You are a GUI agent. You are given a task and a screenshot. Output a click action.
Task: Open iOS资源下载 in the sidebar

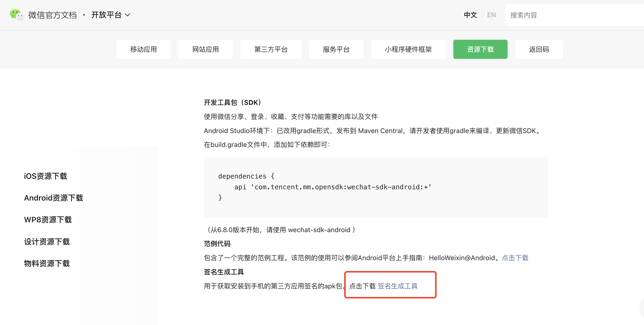(45, 176)
